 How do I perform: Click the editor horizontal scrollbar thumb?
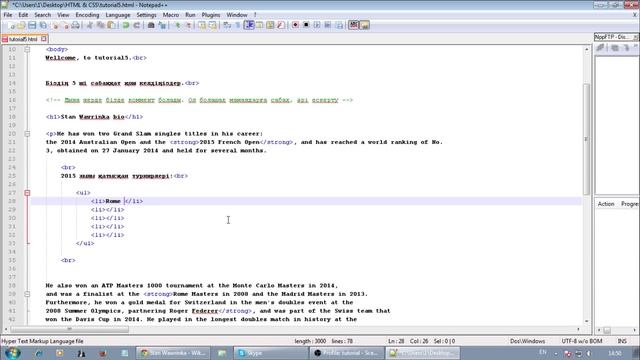tap(69, 329)
